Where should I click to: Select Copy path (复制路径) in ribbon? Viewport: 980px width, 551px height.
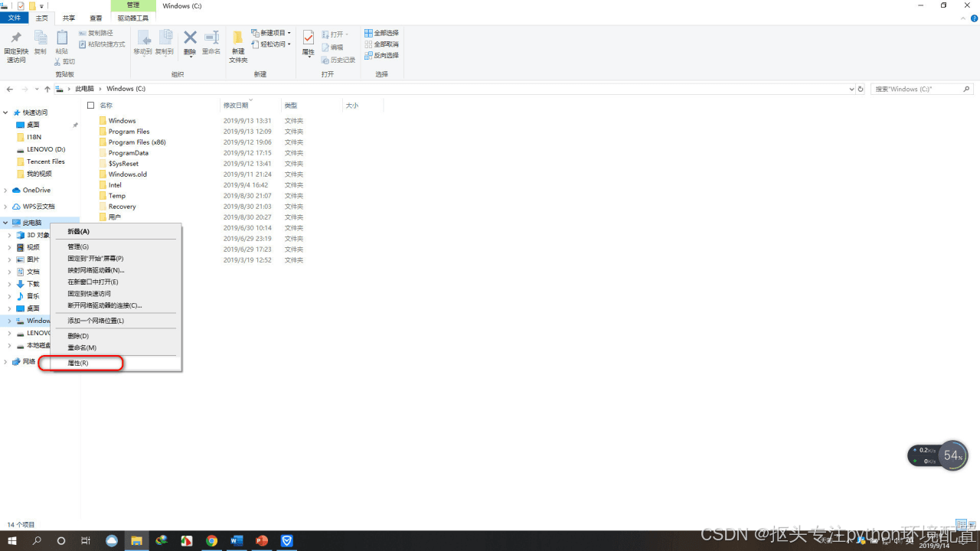coord(96,33)
